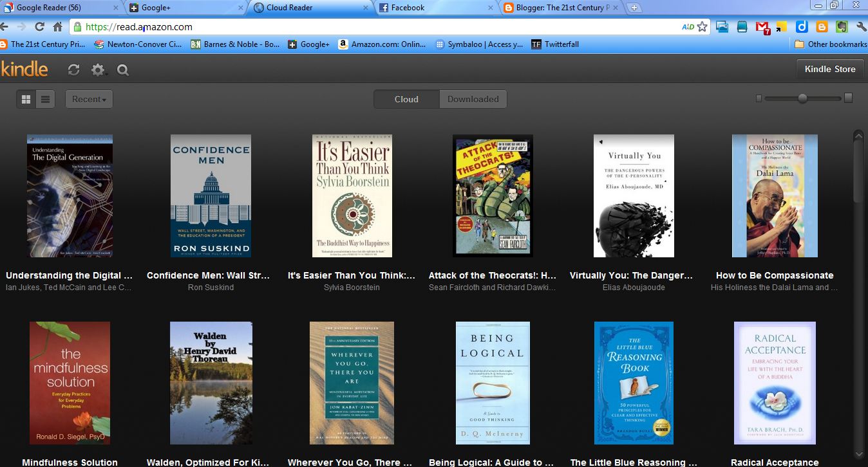Bookmark this page with the star icon

(x=702, y=27)
